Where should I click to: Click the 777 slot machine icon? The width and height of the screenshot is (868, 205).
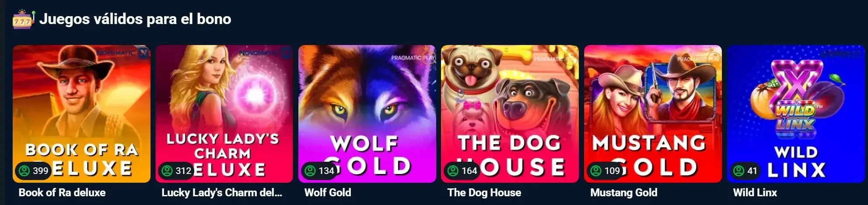click(x=23, y=20)
